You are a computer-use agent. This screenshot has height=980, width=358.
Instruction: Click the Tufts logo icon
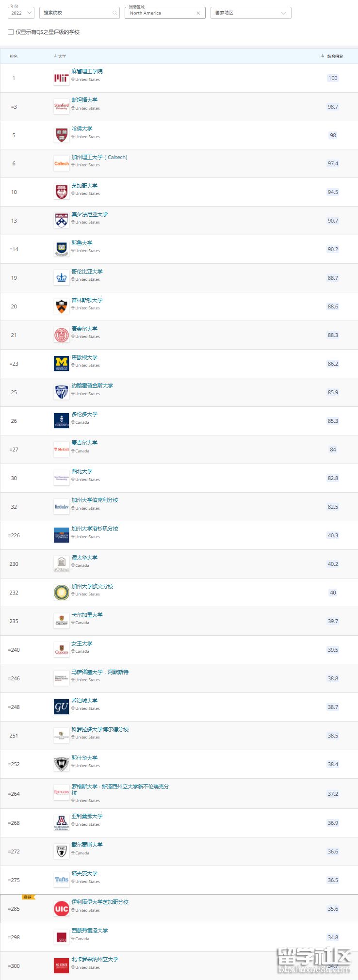[x=61, y=880]
